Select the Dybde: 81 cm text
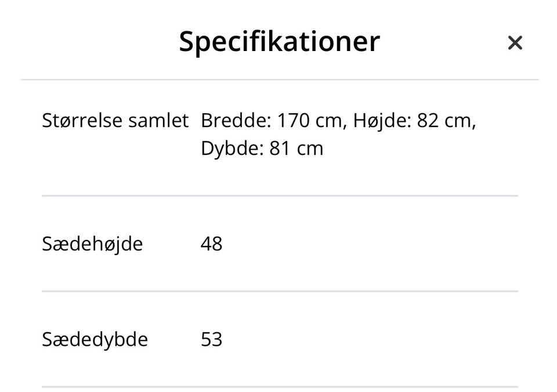 [x=261, y=148]
